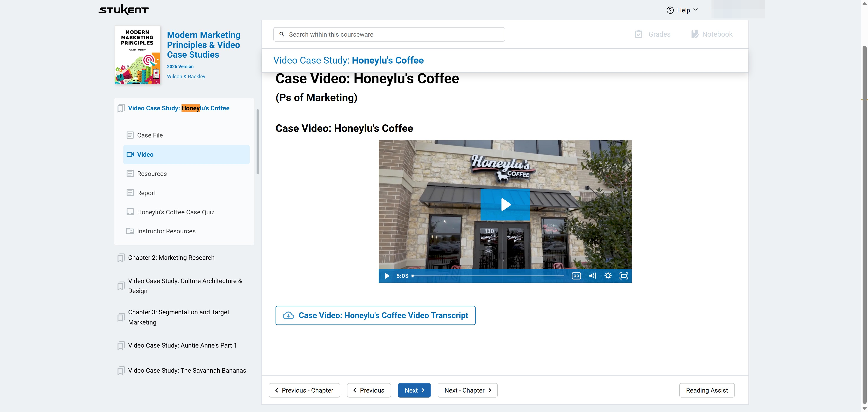
Task: Focus the courseware search field
Action: [x=389, y=34]
